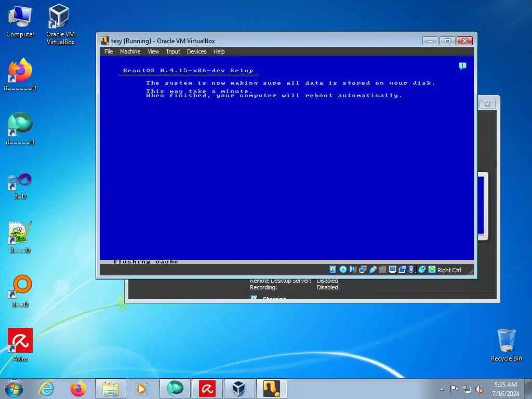Click the shared folders indicator in VM status bar
This screenshot has width=532, height=399.
(382, 270)
